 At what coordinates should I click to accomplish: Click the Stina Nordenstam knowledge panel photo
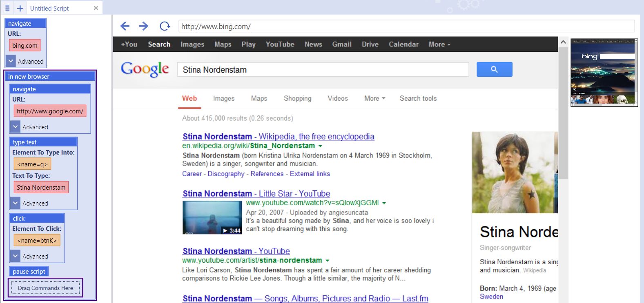click(513, 172)
